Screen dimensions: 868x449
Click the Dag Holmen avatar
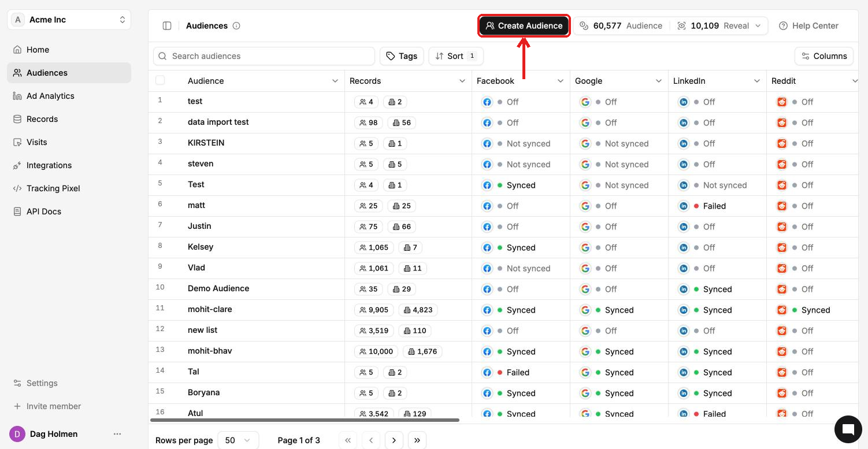click(x=17, y=434)
